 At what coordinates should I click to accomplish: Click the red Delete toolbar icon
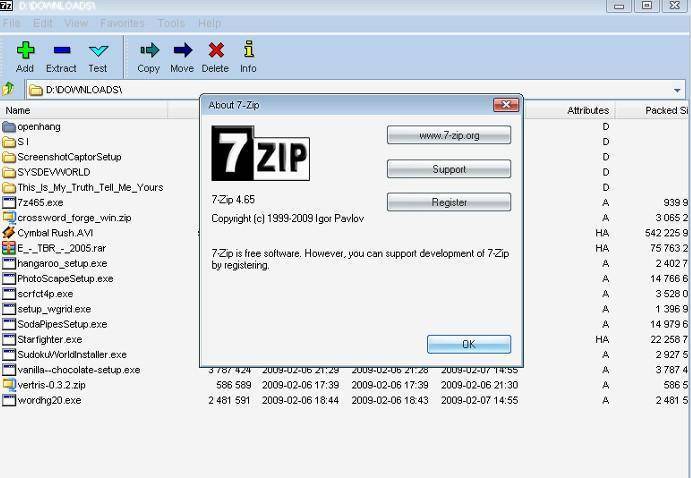coord(216,50)
